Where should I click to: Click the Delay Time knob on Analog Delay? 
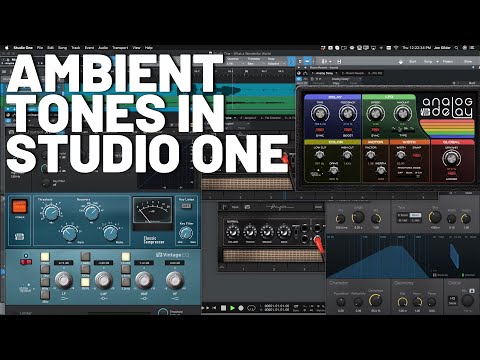click(320, 113)
